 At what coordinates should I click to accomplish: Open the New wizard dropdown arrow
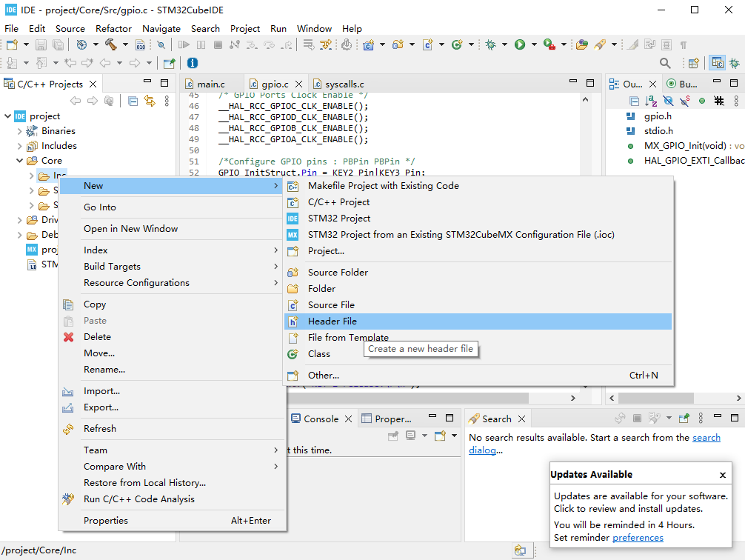click(26, 44)
